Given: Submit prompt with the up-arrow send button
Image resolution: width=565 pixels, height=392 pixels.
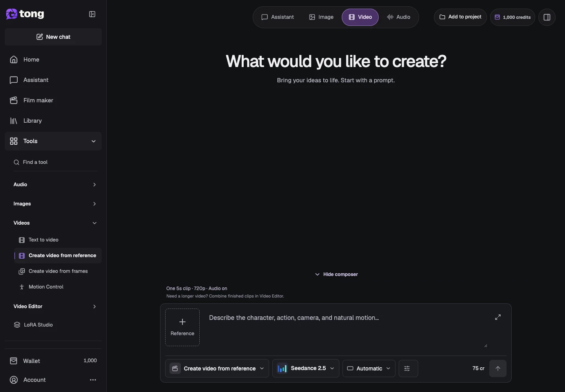Looking at the screenshot, I should coord(498,368).
